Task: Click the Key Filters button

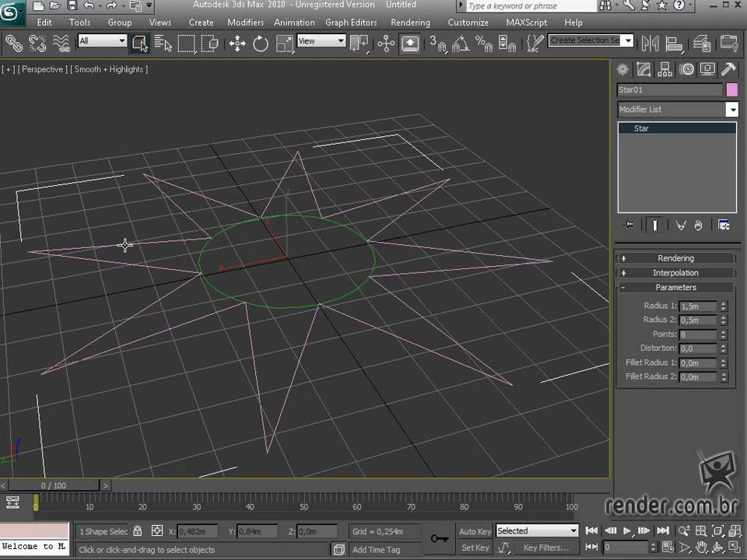Action: point(546,548)
